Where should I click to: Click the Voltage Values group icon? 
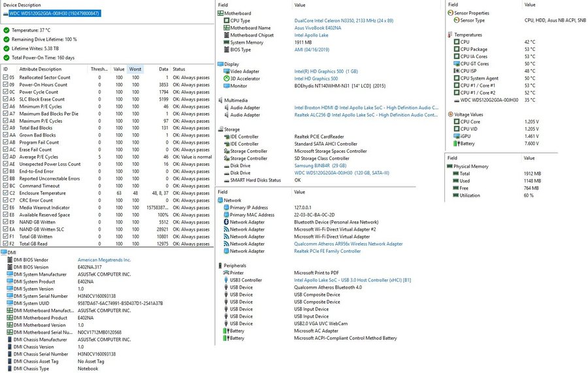point(449,114)
